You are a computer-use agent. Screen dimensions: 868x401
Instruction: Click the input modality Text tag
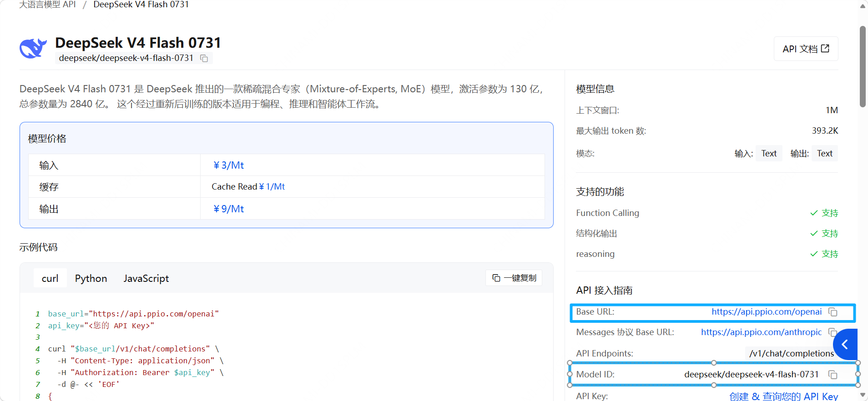pos(769,154)
